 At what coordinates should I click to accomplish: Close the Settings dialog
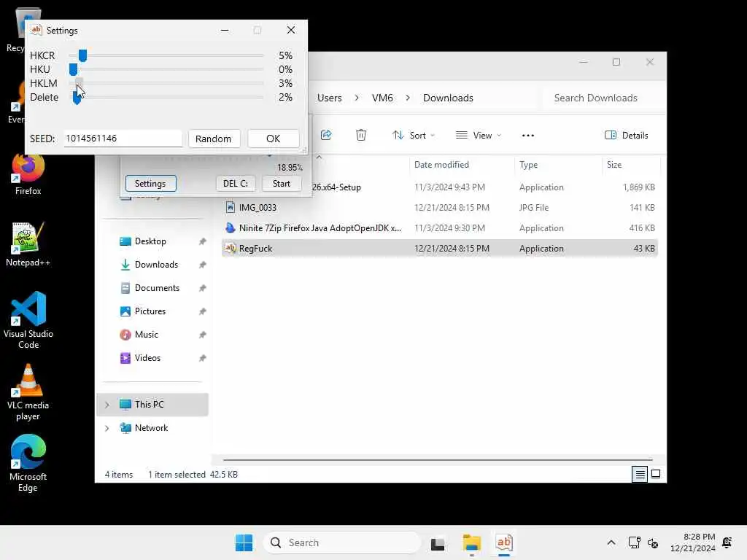coord(291,30)
